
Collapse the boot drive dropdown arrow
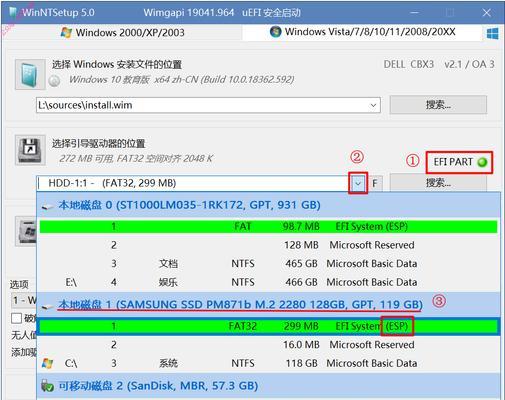coord(358,183)
